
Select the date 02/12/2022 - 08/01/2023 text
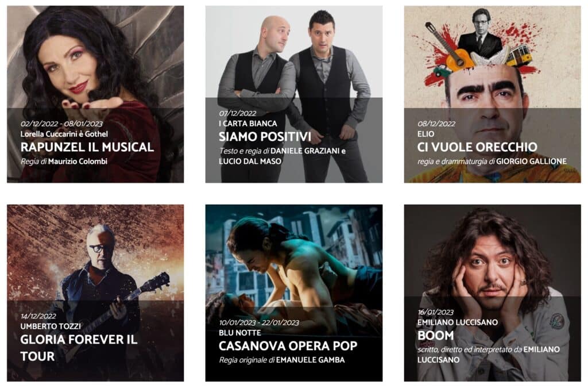pyautogui.click(x=61, y=124)
